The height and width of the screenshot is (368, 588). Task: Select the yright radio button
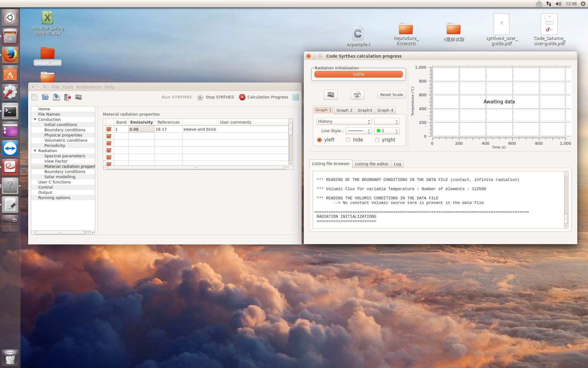[377, 140]
